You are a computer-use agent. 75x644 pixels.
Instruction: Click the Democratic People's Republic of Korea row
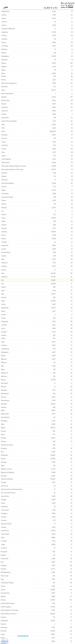37,166
